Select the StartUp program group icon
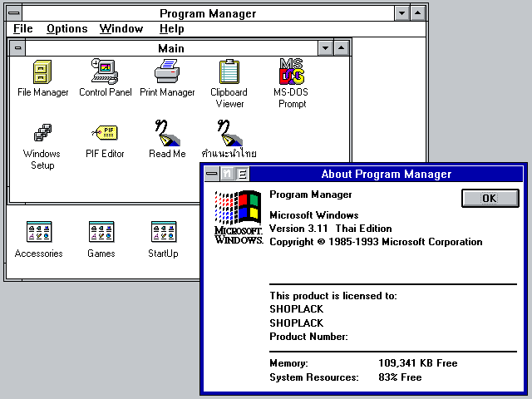The height and width of the screenshot is (399, 532). [x=164, y=232]
